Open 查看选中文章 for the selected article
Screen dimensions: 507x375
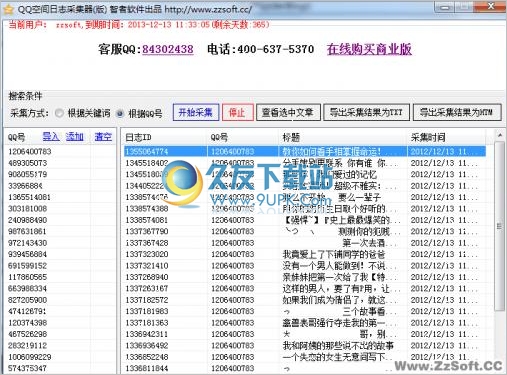(288, 112)
